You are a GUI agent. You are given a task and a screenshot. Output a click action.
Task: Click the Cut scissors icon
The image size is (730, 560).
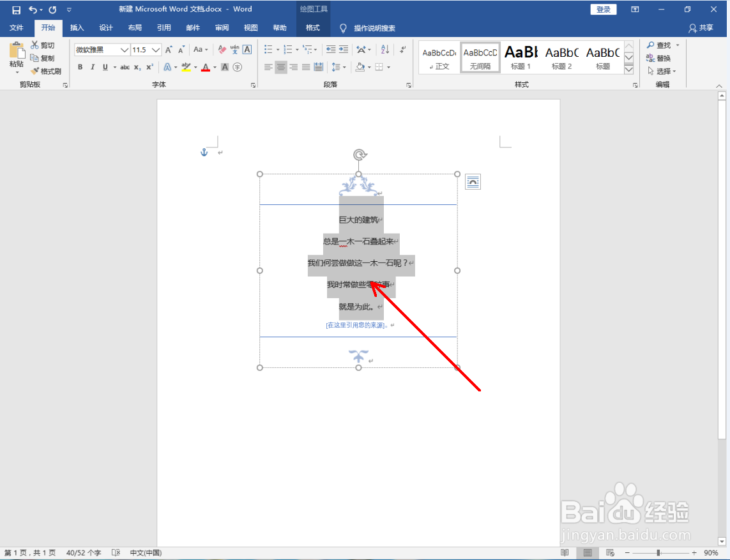tap(36, 45)
